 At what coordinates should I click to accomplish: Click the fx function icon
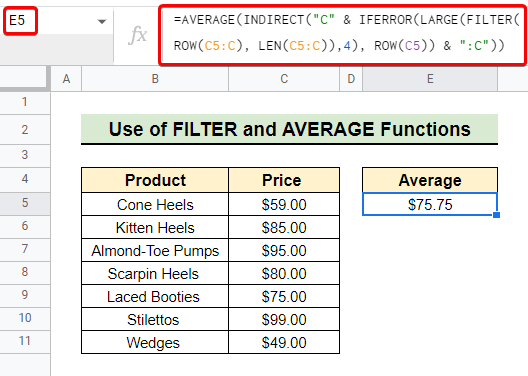click(x=137, y=35)
